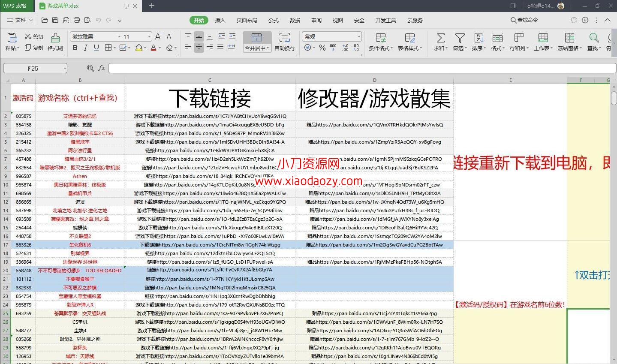
Task: Click the Paste clipboard icon
Action: [x=12, y=38]
